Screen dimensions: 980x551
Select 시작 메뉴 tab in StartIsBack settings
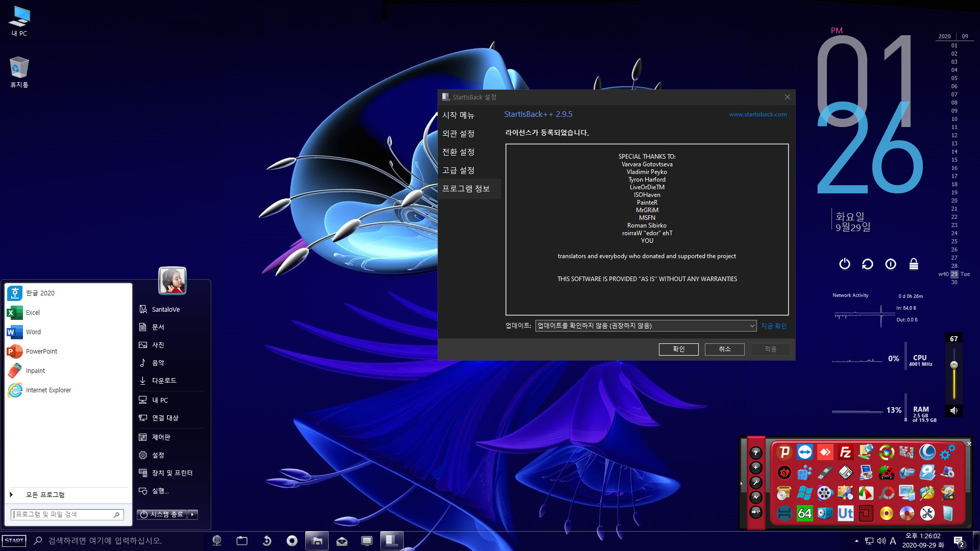(x=458, y=115)
